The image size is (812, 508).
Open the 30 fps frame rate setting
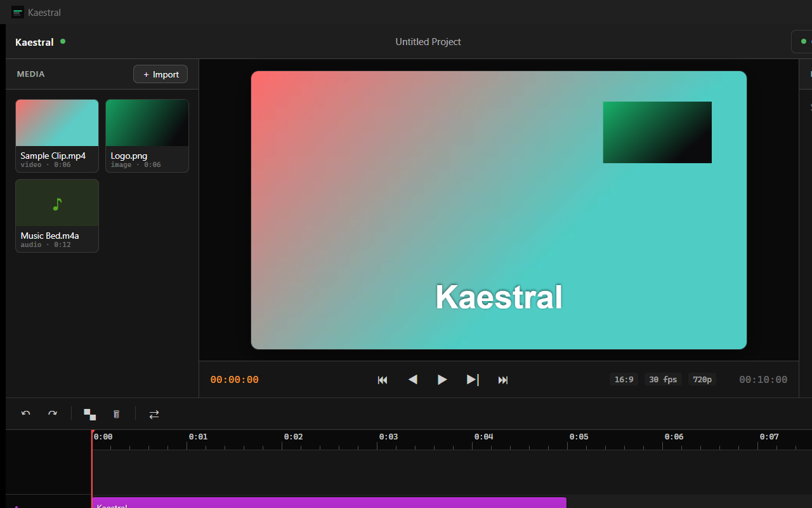coord(663,380)
